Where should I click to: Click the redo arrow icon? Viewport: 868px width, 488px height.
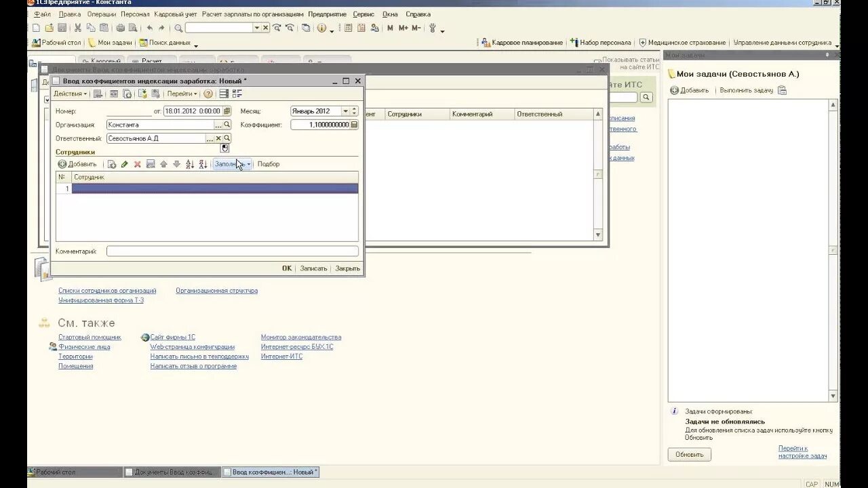161,28
